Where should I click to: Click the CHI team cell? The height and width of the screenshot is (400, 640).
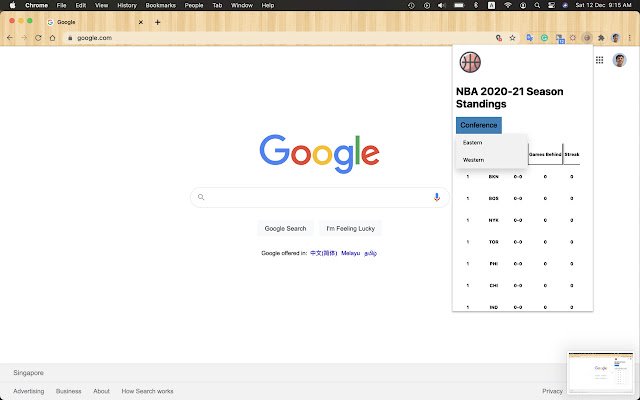(493, 285)
